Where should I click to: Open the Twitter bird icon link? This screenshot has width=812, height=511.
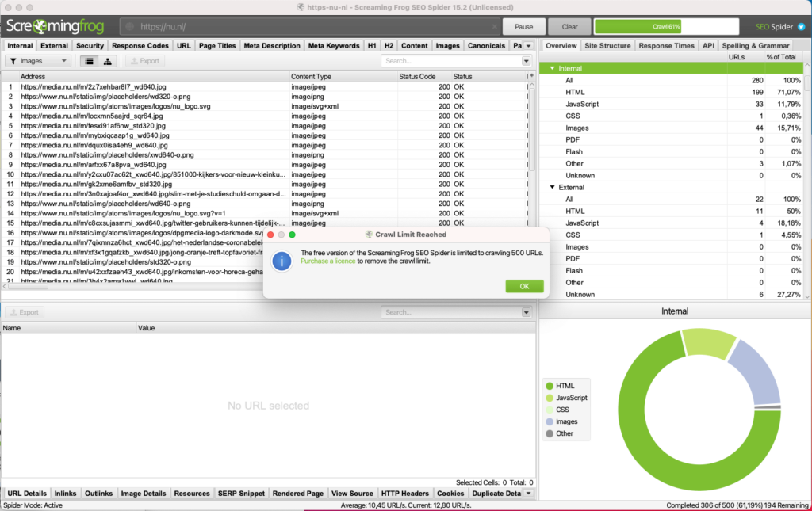click(x=802, y=27)
